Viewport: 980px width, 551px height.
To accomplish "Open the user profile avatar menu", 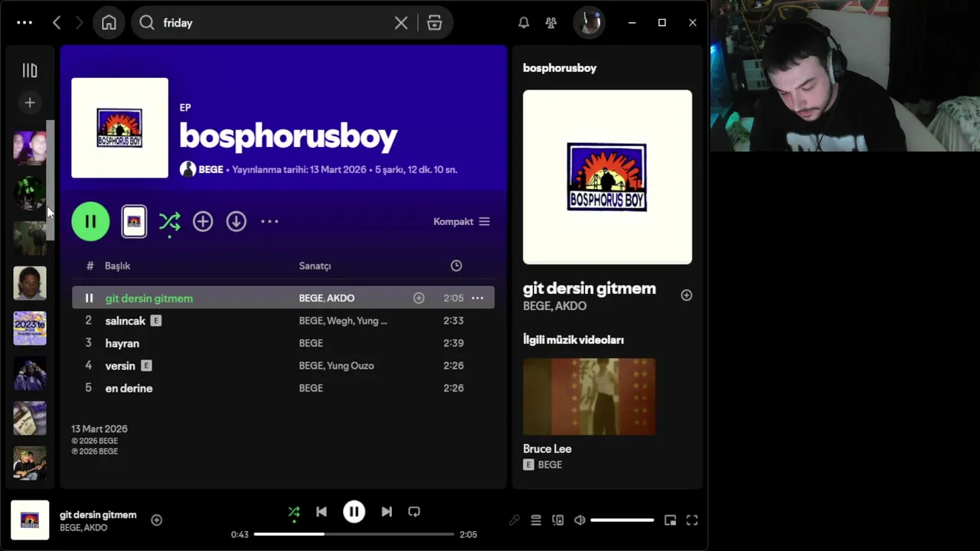I will [590, 23].
